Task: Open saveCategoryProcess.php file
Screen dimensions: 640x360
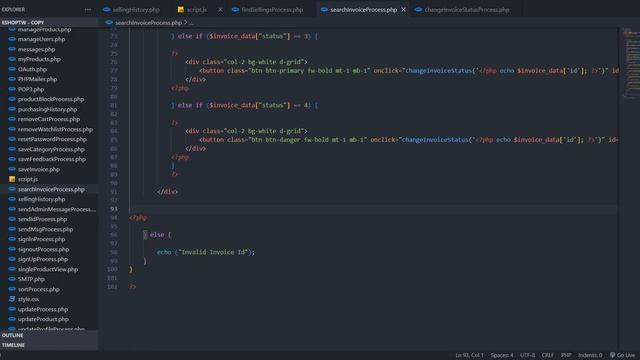Action: (x=51, y=149)
